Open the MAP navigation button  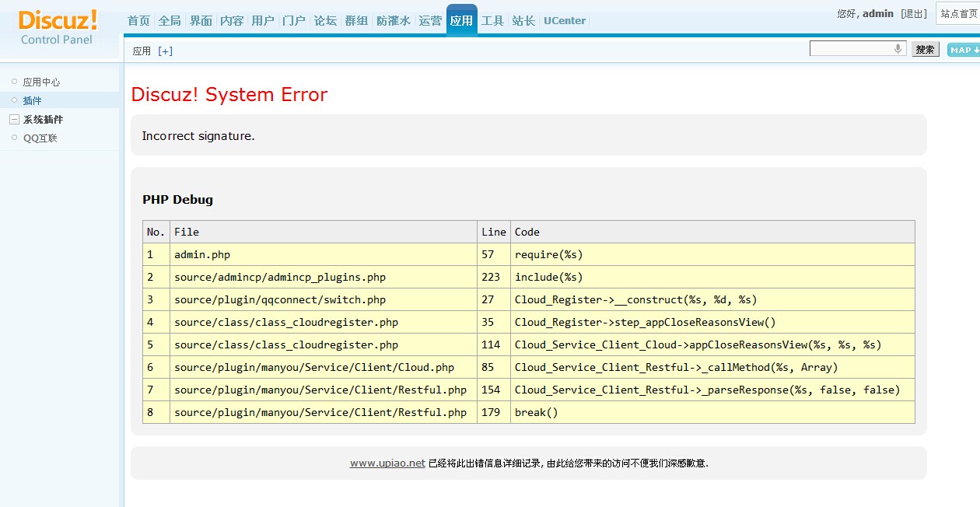click(963, 50)
